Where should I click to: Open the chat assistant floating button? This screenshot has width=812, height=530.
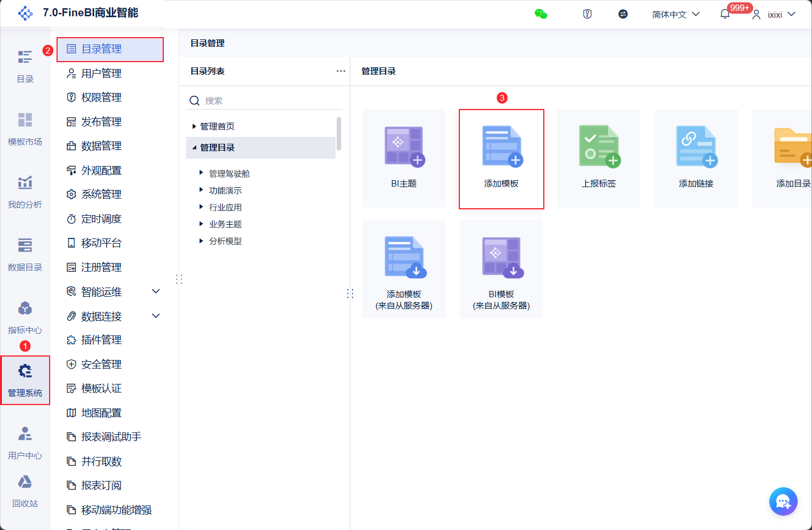pyautogui.click(x=783, y=501)
